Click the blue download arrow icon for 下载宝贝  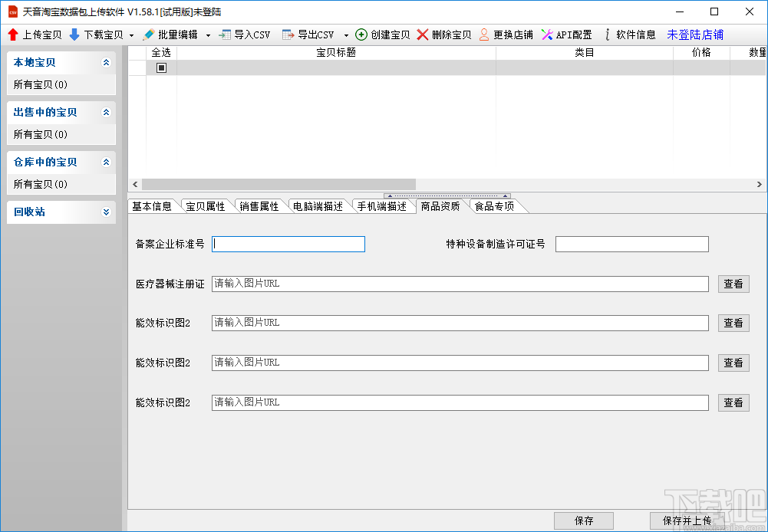[x=74, y=34]
